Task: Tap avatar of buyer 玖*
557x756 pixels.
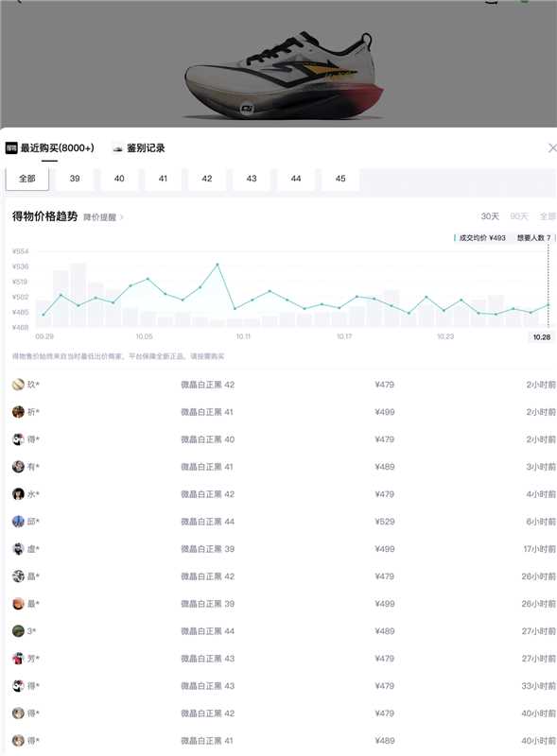Action: (x=18, y=385)
